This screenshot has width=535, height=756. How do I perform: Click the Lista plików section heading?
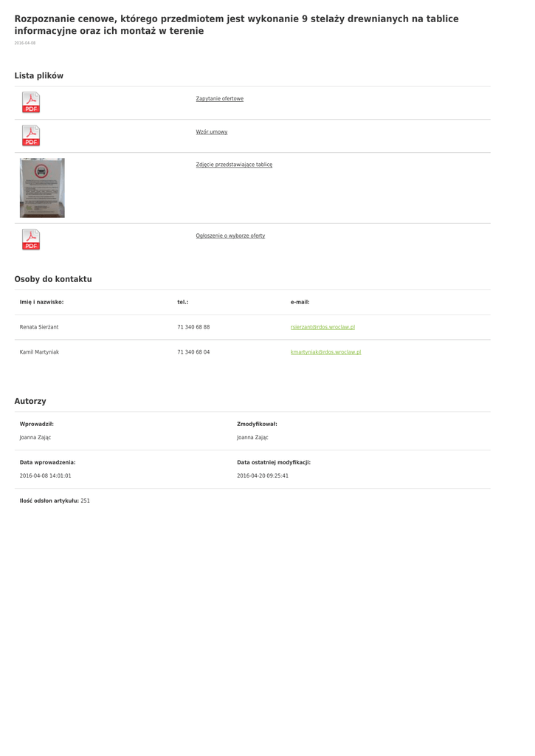[39, 76]
